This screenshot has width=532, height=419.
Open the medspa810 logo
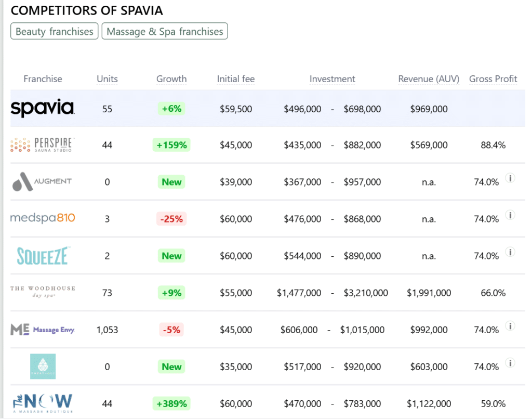click(x=43, y=218)
